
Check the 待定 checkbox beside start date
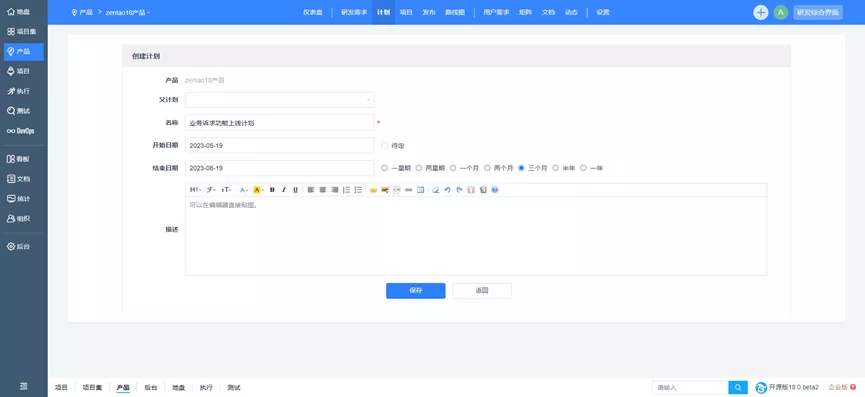click(x=385, y=146)
